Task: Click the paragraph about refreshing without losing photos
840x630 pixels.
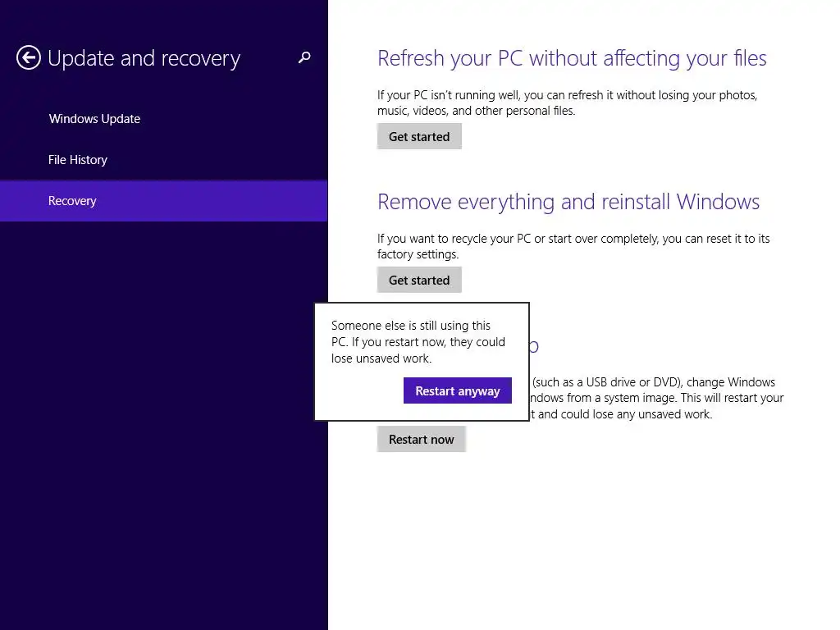Action: pos(567,103)
